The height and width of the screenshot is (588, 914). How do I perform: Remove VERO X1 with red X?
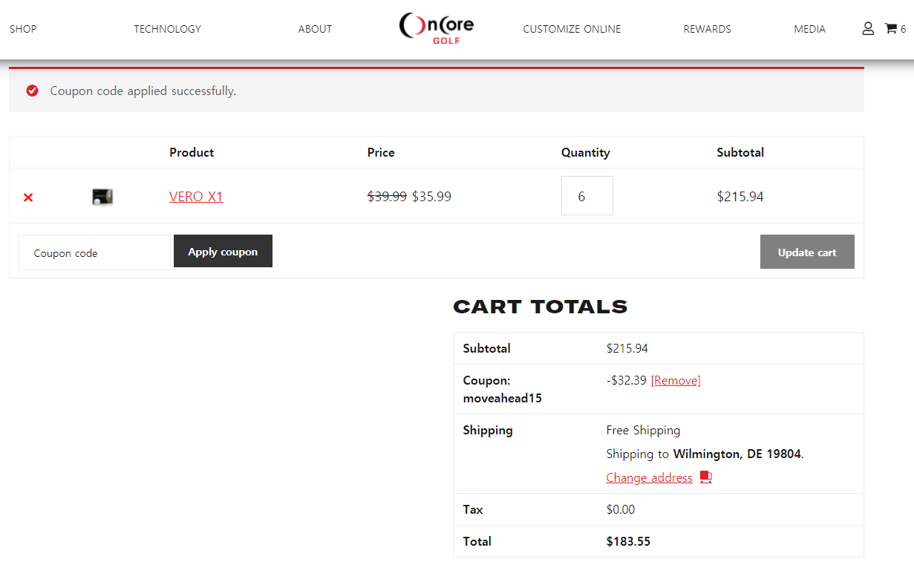point(28,197)
